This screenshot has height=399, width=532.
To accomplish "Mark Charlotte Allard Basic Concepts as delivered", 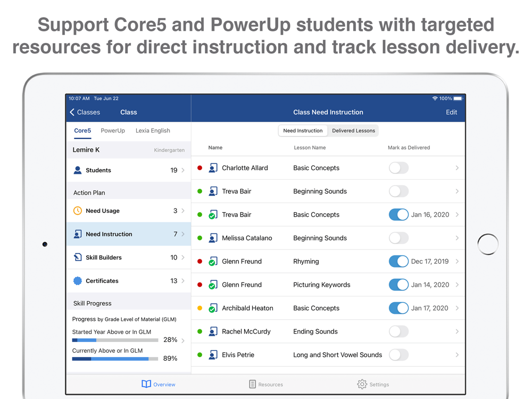I will (x=398, y=168).
